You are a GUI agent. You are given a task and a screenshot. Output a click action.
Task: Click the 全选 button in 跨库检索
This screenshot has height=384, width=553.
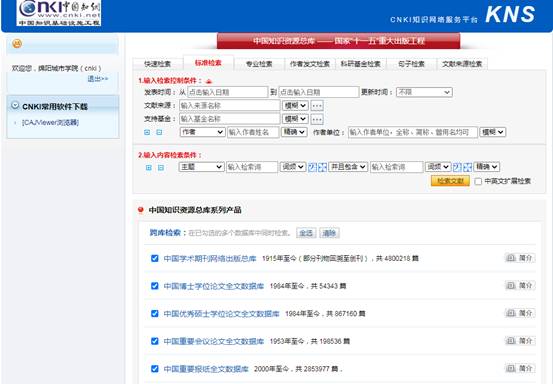point(306,233)
